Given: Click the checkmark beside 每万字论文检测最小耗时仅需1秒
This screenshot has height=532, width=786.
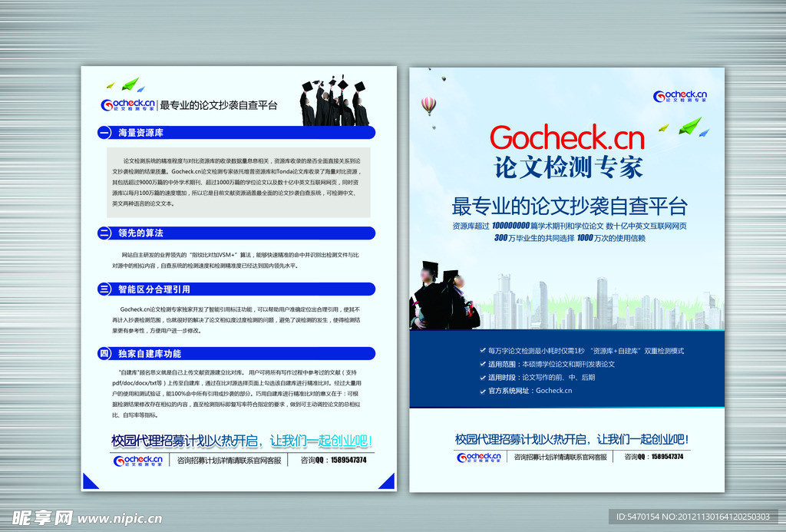Looking at the screenshot, I should (482, 351).
